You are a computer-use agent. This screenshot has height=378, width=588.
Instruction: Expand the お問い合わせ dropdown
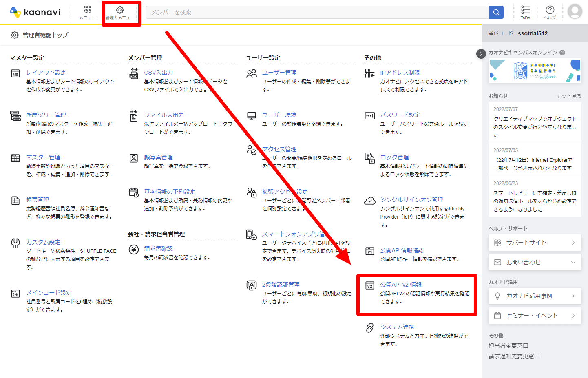535,262
